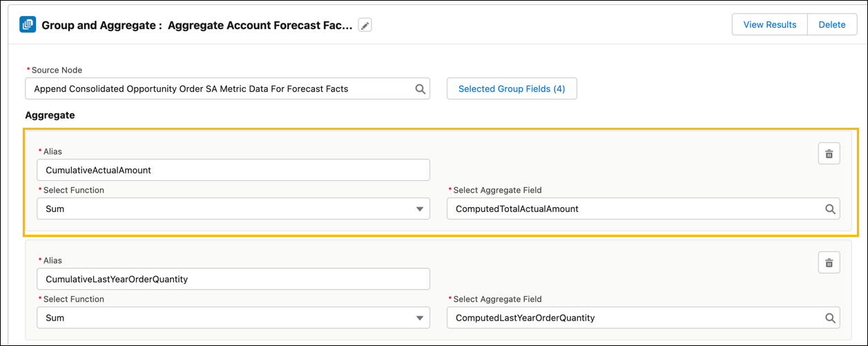Open the Sum function dropdown for CumulativeLastYearOrderQuantity
This screenshot has width=868, height=346.
click(233, 318)
